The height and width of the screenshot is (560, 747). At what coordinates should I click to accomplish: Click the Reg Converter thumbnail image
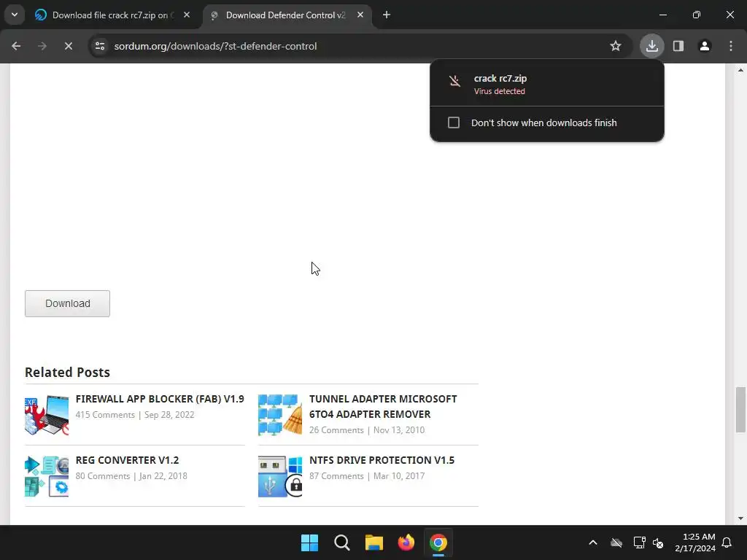pyautogui.click(x=47, y=476)
